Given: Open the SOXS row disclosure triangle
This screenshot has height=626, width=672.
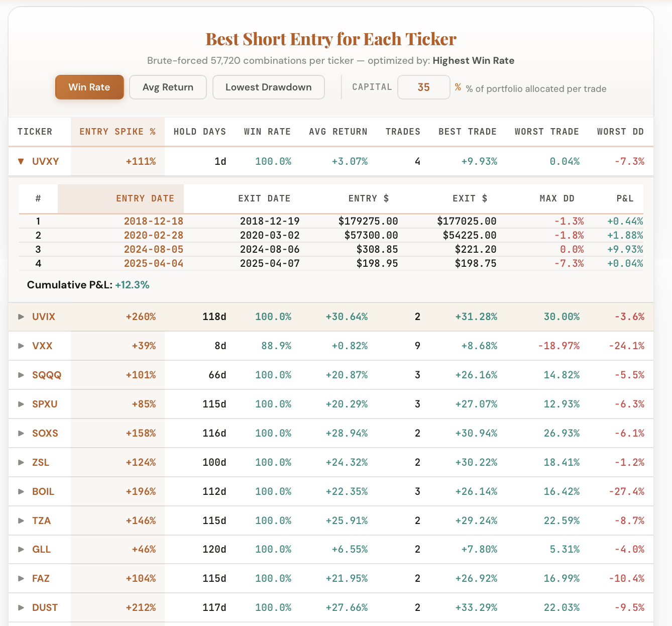Looking at the screenshot, I should pyautogui.click(x=21, y=433).
